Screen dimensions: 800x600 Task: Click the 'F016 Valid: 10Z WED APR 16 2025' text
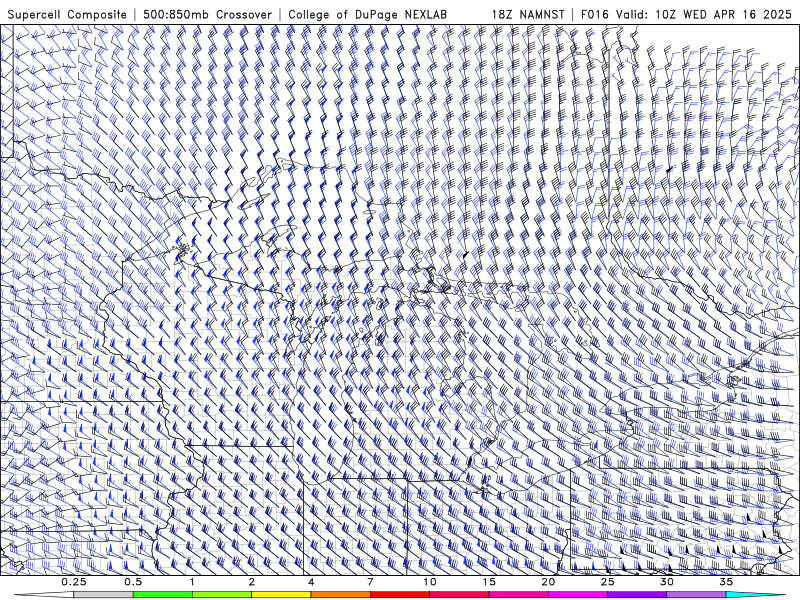pyautogui.click(x=686, y=14)
